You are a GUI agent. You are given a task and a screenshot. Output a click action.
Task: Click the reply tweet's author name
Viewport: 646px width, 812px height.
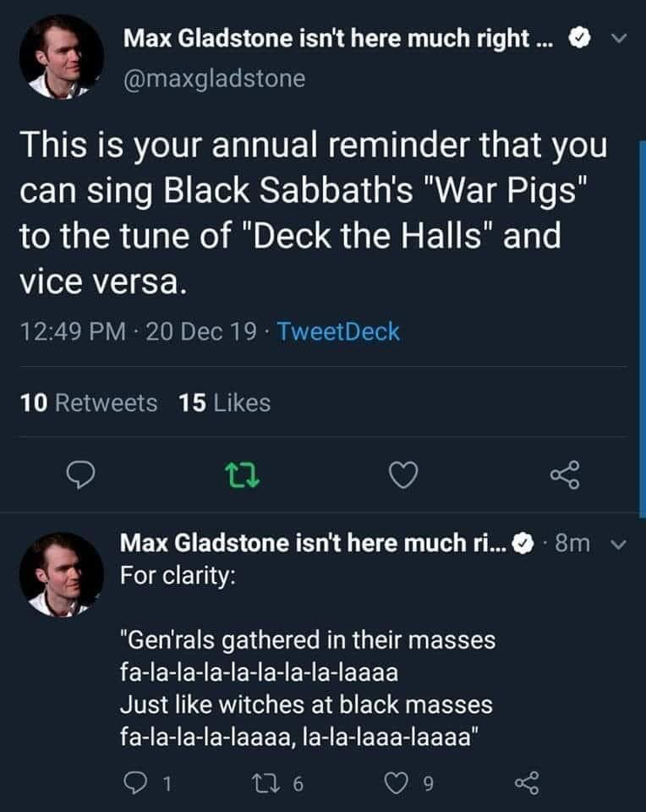pos(314,543)
